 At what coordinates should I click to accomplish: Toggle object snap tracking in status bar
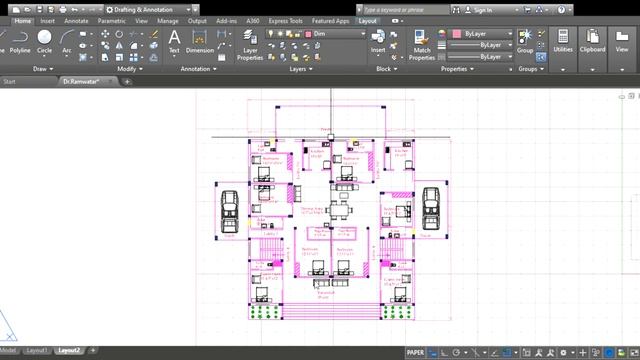click(x=494, y=353)
